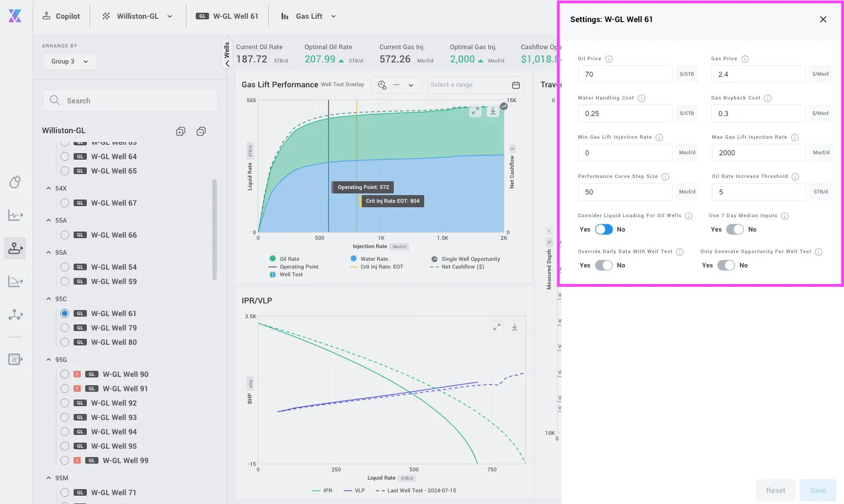The height and width of the screenshot is (504, 844).
Task: Collapse the Wells panel arrow
Action: (227, 64)
